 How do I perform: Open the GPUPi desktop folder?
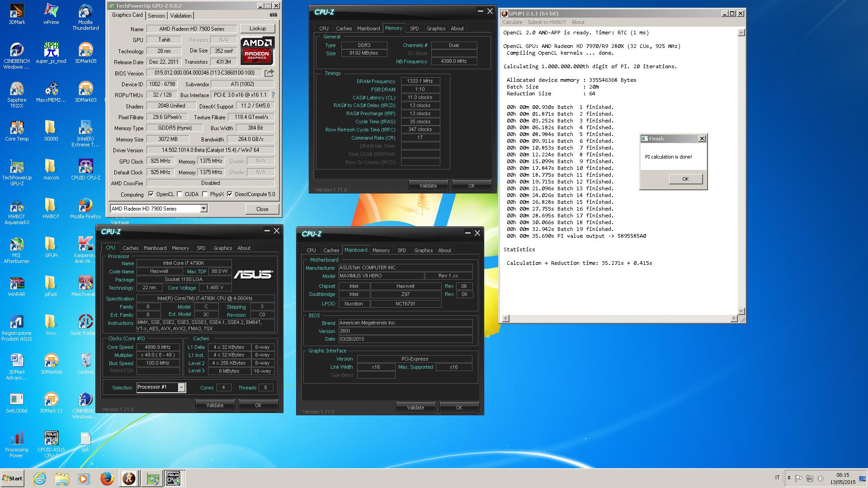click(51, 247)
